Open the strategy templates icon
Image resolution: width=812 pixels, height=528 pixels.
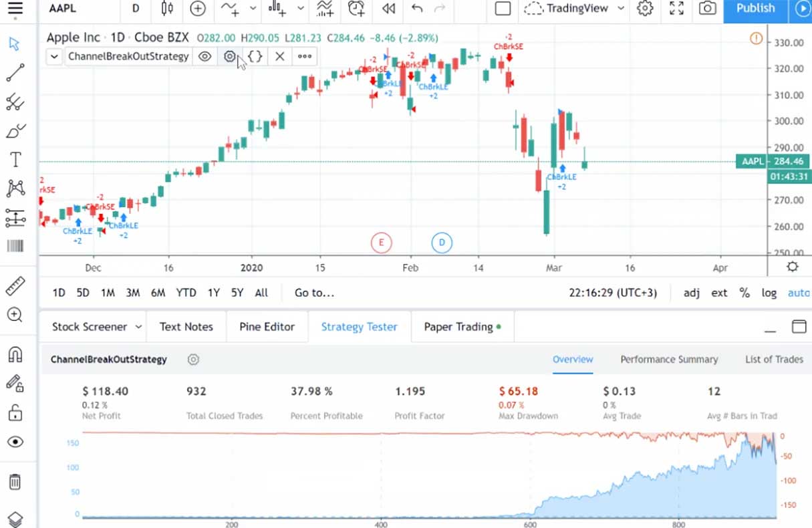[325, 9]
